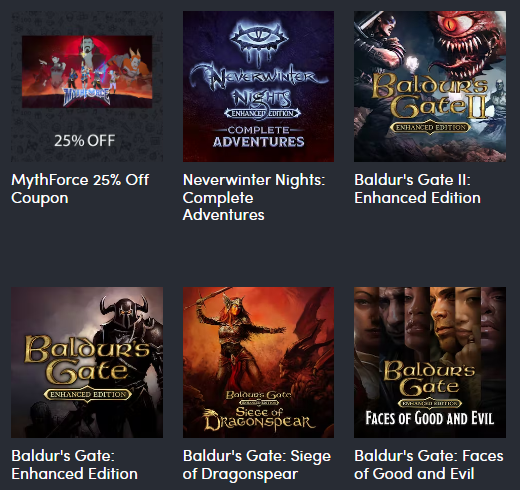Open Neverwinter Nights: Complete Adventures title link

click(x=254, y=197)
